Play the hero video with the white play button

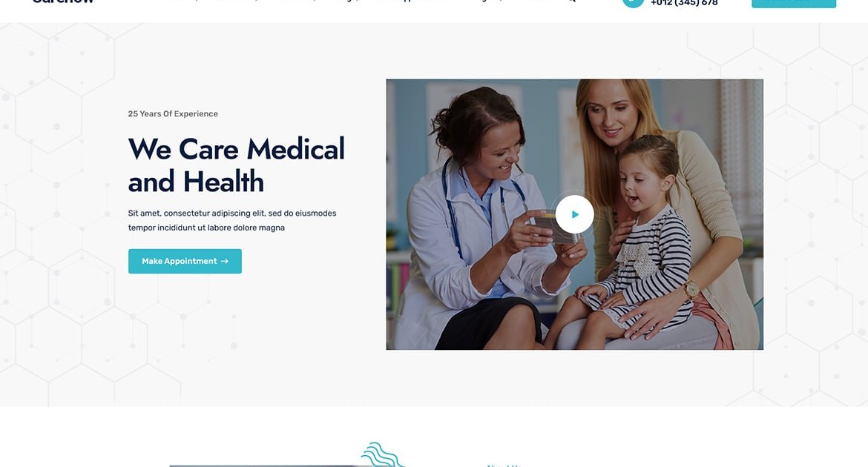pyautogui.click(x=575, y=214)
